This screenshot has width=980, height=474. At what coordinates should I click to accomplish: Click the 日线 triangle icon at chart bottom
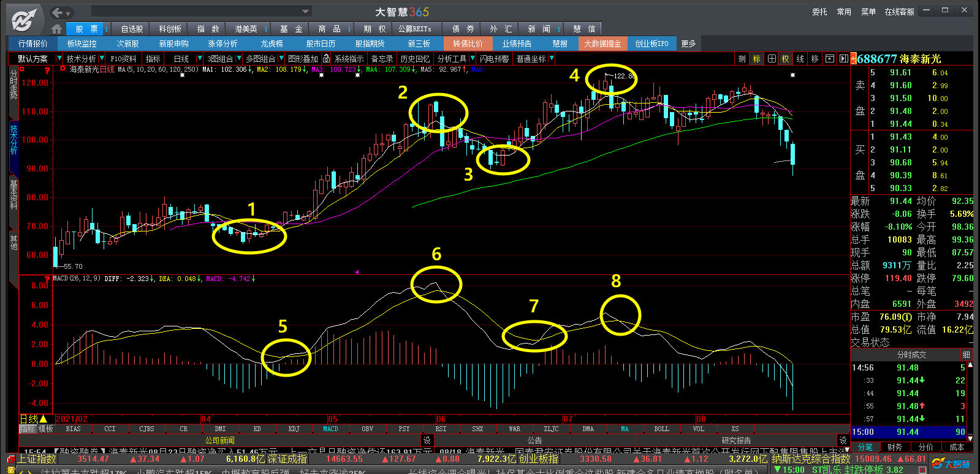(43, 419)
